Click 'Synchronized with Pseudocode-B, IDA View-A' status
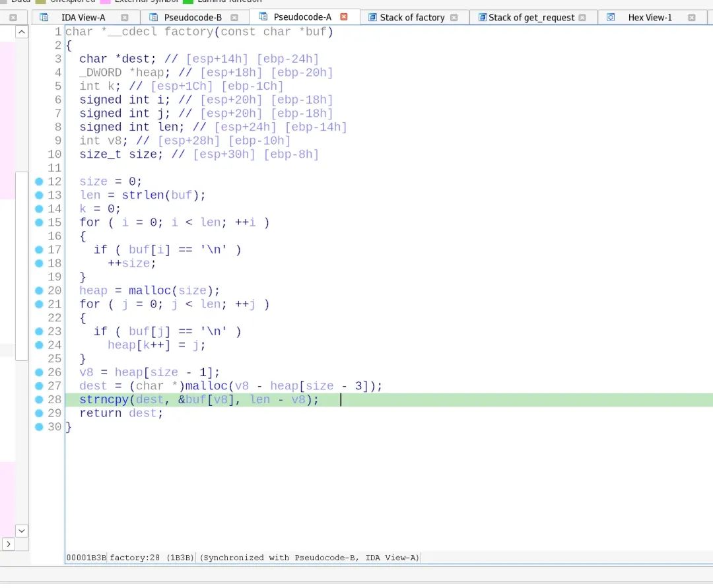The height and width of the screenshot is (588, 713). click(309, 558)
